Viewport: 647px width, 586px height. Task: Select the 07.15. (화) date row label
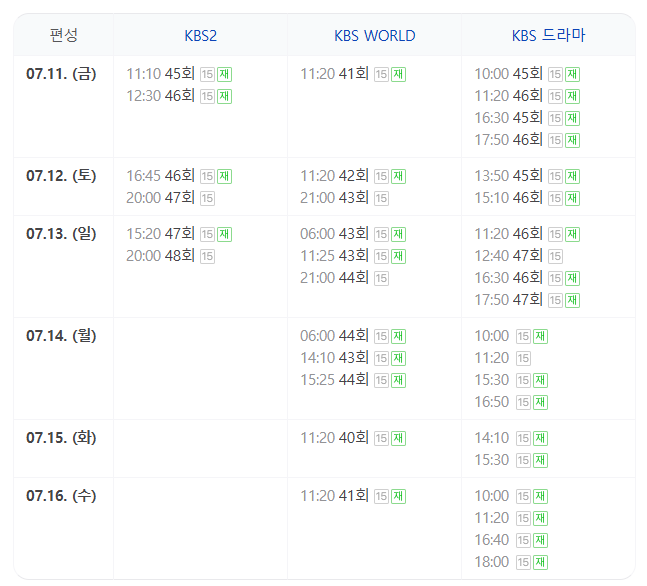pos(61,438)
